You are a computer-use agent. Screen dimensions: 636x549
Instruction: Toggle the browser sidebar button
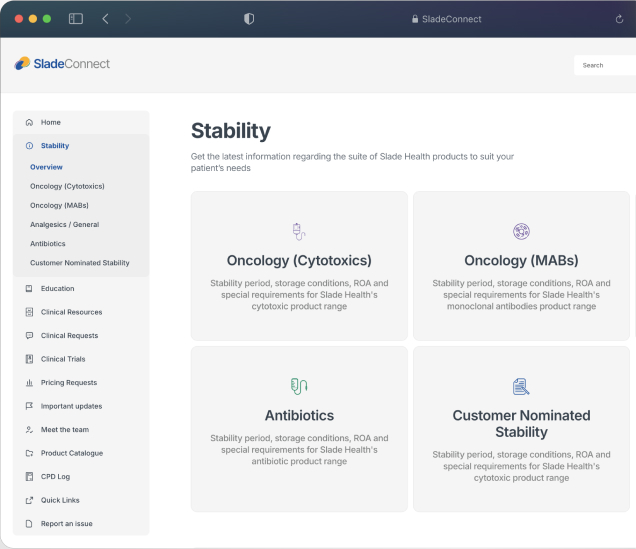point(76,19)
